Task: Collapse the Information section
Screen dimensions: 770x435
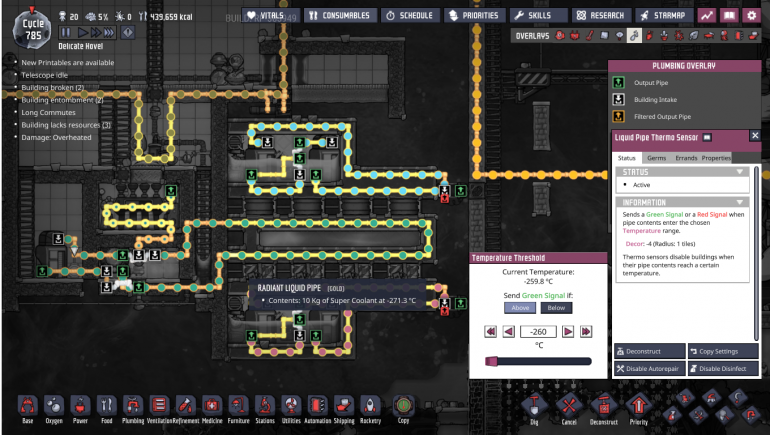Action: coord(740,202)
